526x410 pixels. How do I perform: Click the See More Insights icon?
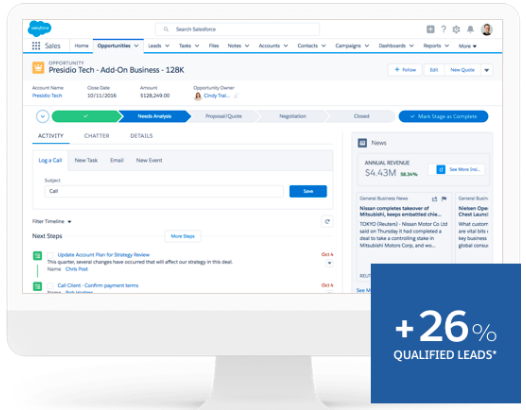[x=440, y=169]
